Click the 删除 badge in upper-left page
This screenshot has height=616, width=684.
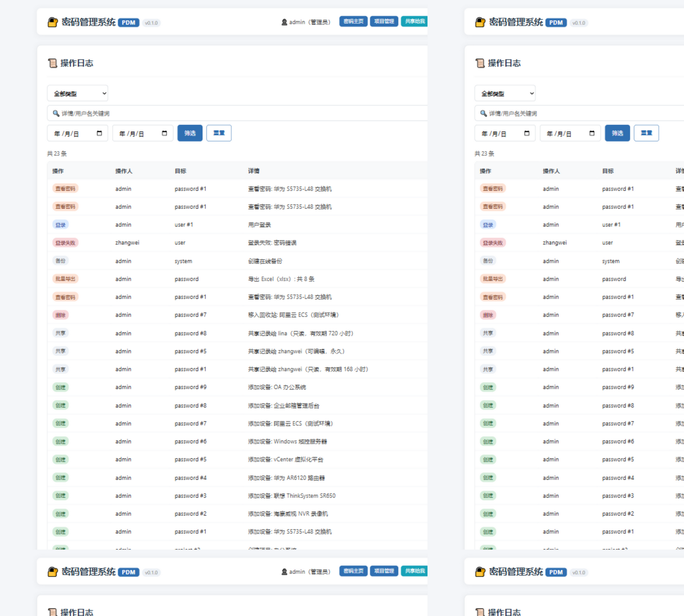(x=61, y=315)
